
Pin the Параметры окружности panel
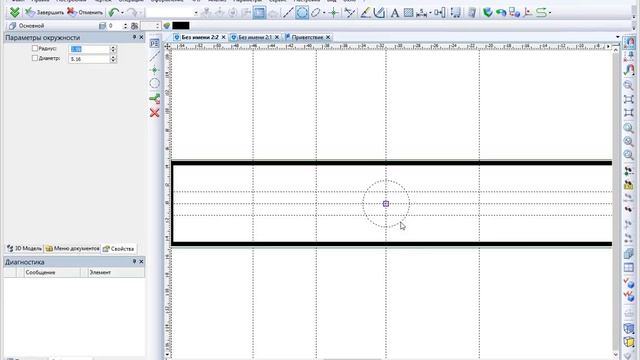coord(134,37)
